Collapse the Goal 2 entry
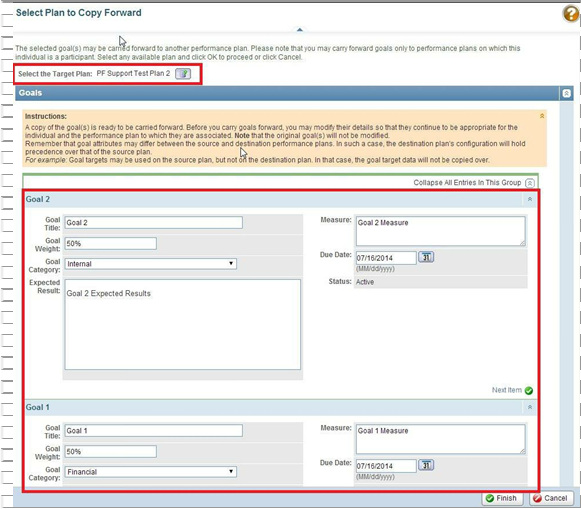Viewport: 581px width, 509px height. 530,199
